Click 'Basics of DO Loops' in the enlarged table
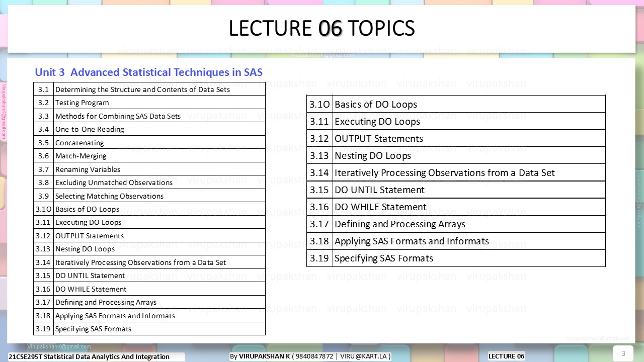This screenshot has height=362, width=644. tap(376, 105)
